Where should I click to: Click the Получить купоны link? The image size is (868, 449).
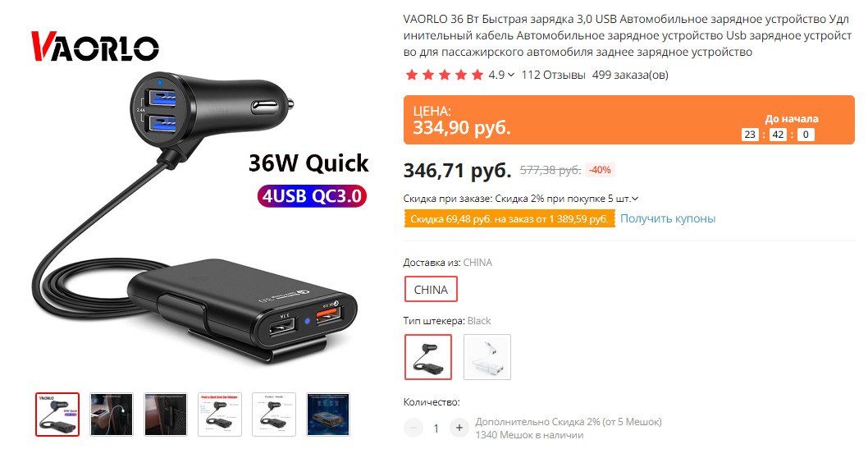pos(668,218)
